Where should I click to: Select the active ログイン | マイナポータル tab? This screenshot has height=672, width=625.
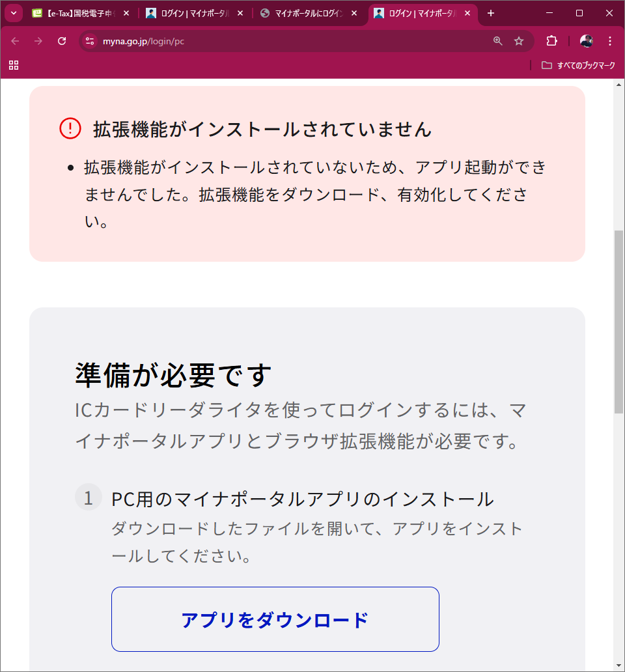[423, 13]
